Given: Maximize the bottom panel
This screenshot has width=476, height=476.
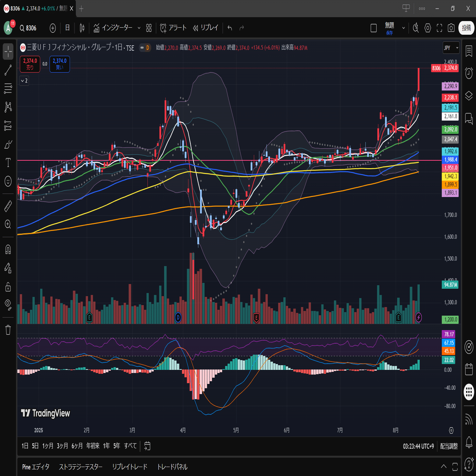Looking at the screenshot, I should click(455, 467).
